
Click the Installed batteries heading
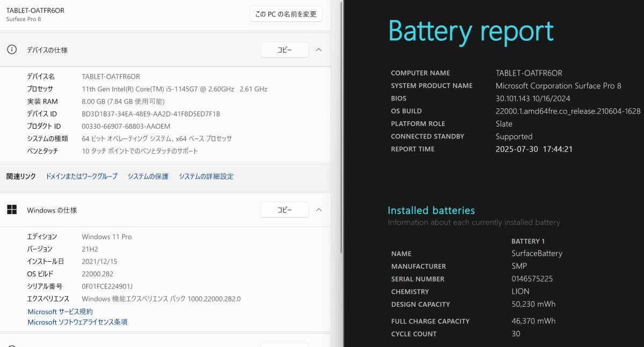[x=431, y=211]
